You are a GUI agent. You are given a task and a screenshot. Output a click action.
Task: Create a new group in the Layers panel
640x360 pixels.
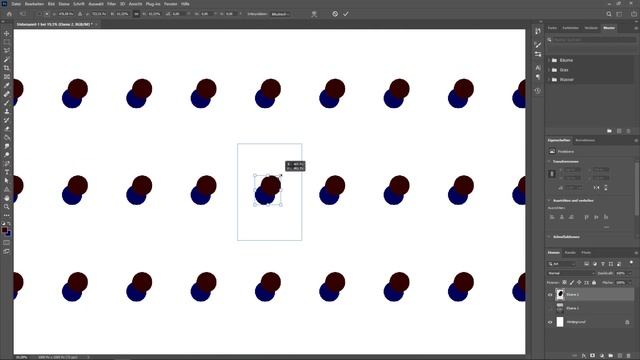point(611,356)
